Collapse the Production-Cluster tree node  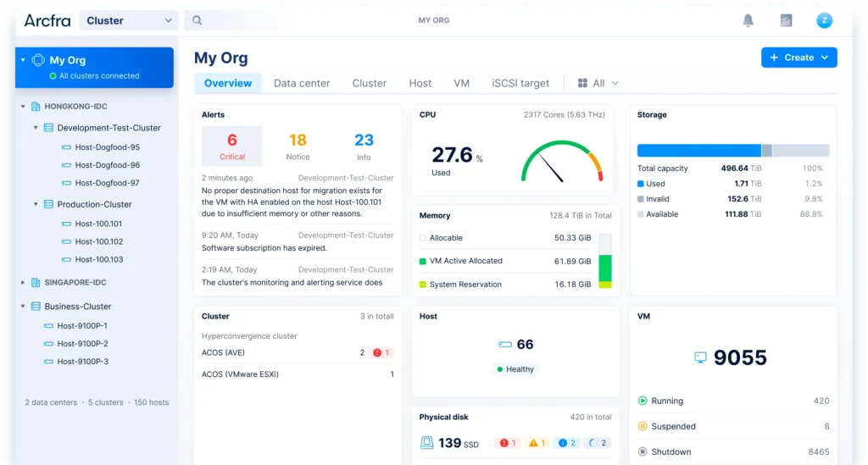tap(36, 204)
